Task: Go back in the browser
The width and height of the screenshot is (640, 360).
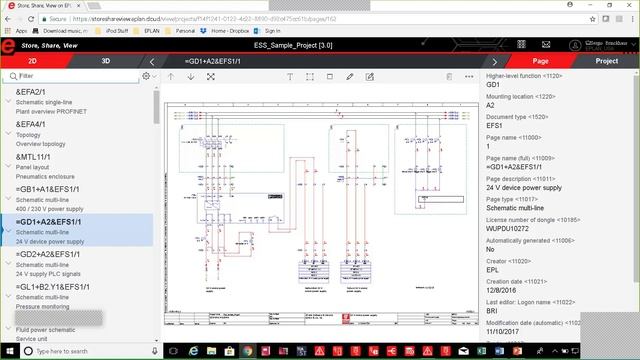Action: pyautogui.click(x=8, y=19)
